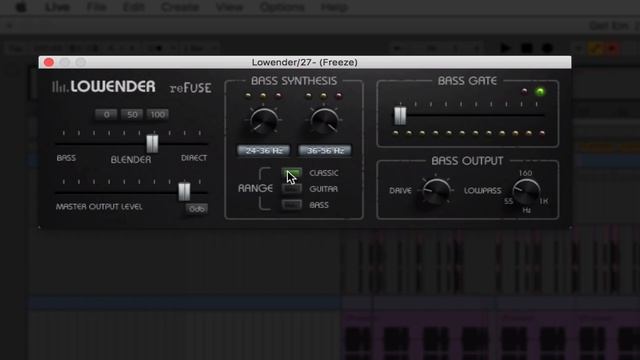Click the 0db master output button

(197, 209)
